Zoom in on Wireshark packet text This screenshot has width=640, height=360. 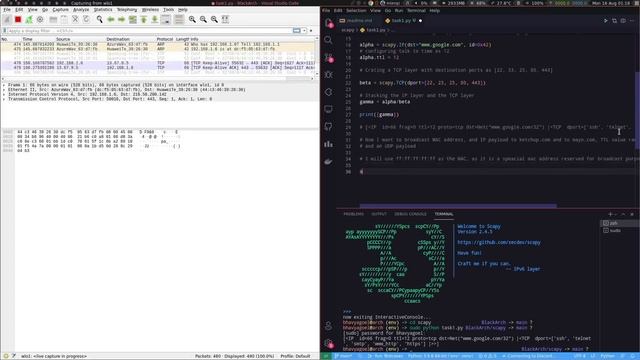(192, 19)
